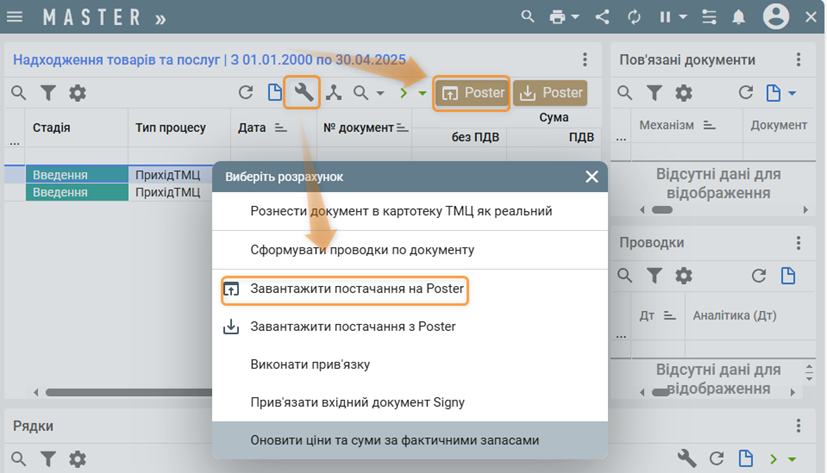Open settings gear in Пов'язані документи panel
The height and width of the screenshot is (473, 827).
tap(683, 93)
